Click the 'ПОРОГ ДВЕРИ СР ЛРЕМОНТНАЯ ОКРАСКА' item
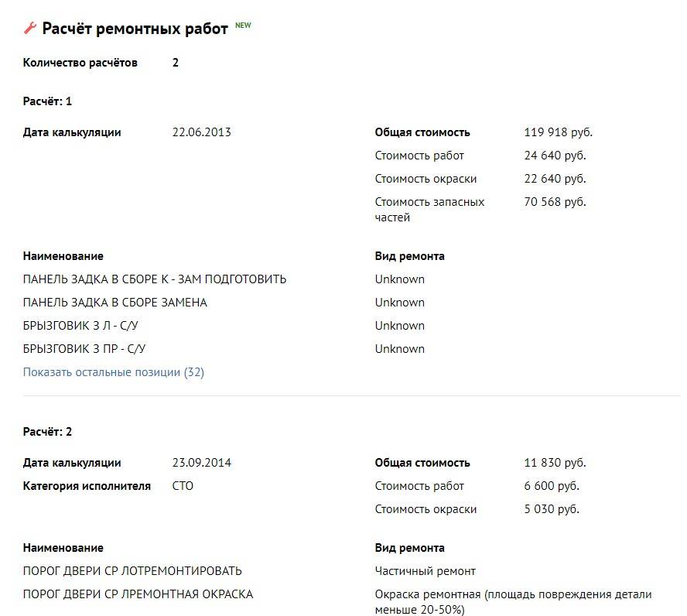 coord(138,594)
